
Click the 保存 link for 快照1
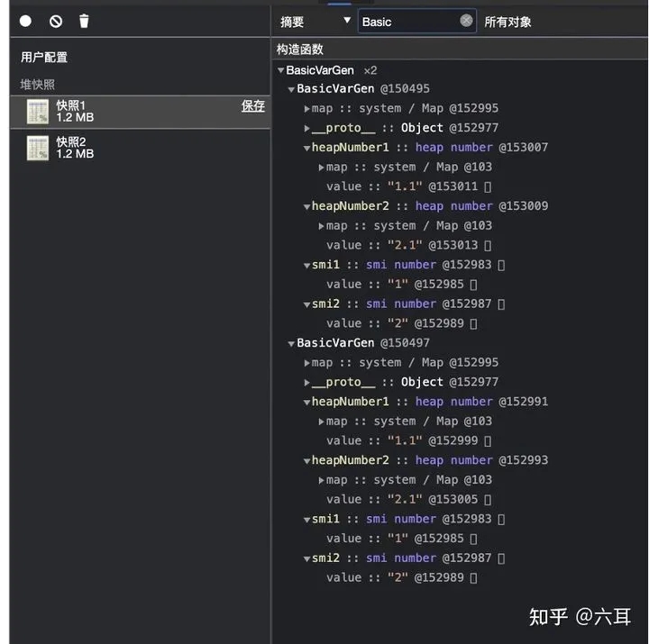click(252, 105)
